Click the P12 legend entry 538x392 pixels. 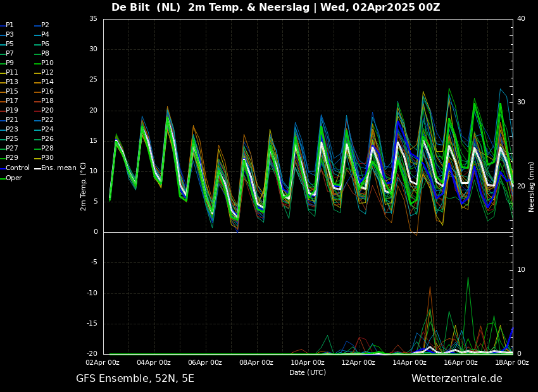pos(44,72)
